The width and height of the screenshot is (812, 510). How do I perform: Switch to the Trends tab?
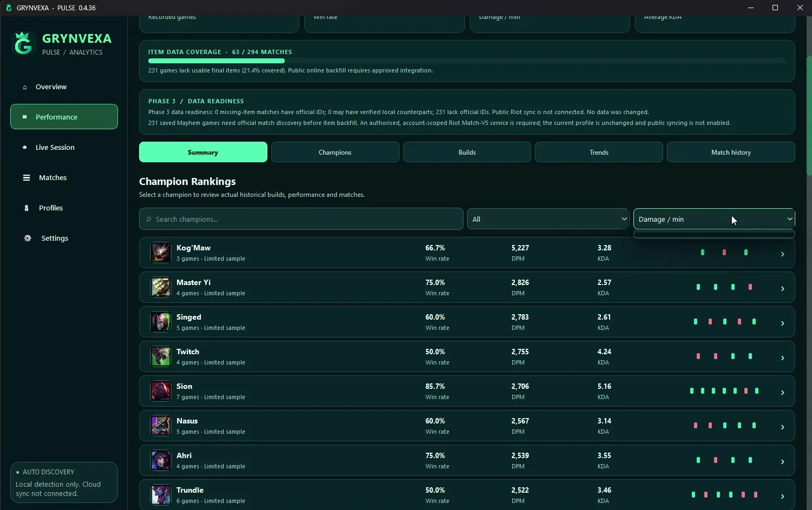(599, 152)
